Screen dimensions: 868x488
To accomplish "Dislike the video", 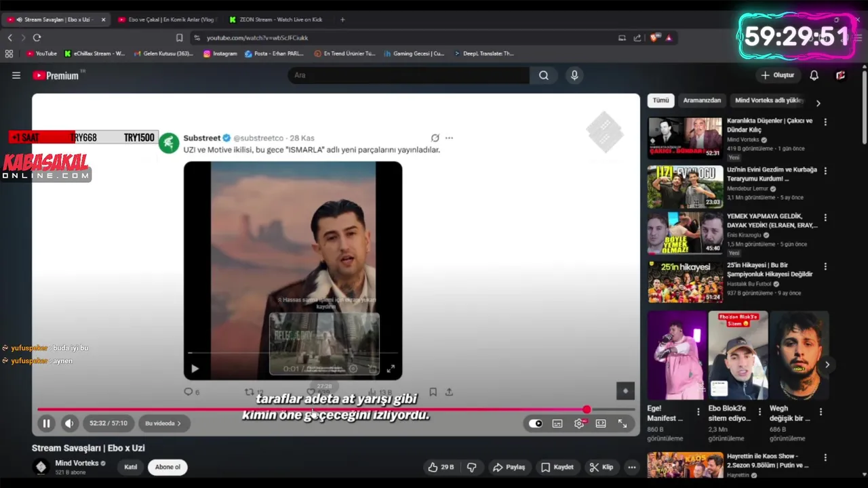I will coord(472,467).
